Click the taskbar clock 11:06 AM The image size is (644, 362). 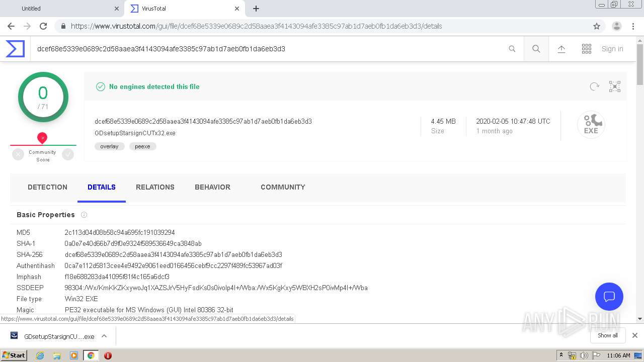[618, 355]
